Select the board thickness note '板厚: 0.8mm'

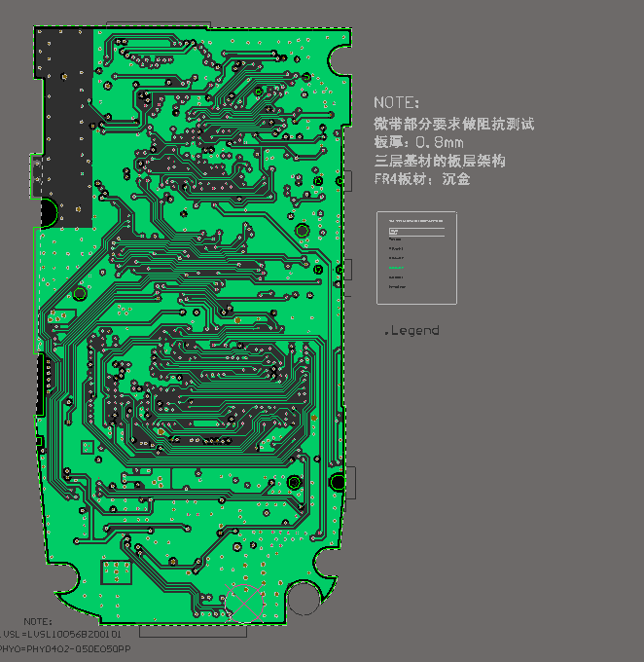[418, 142]
